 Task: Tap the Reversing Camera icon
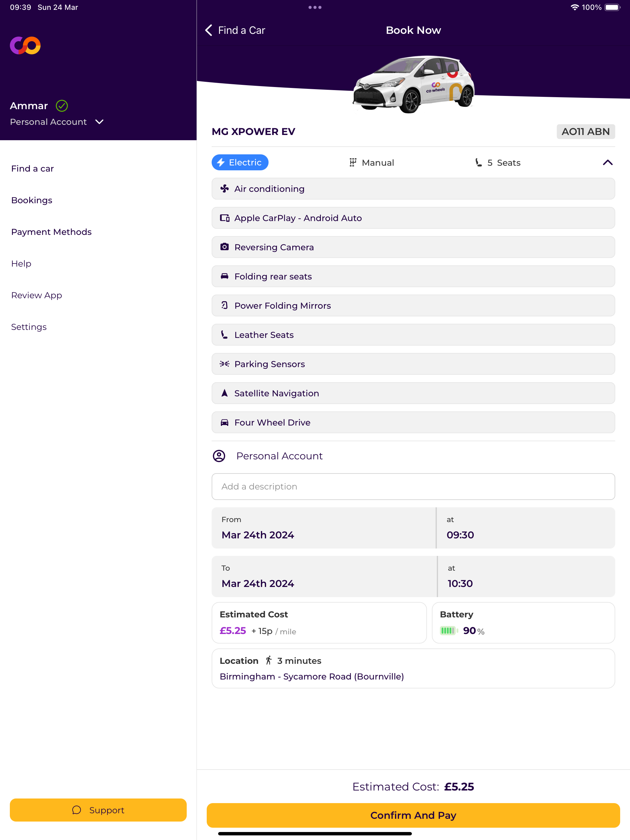coord(225,247)
